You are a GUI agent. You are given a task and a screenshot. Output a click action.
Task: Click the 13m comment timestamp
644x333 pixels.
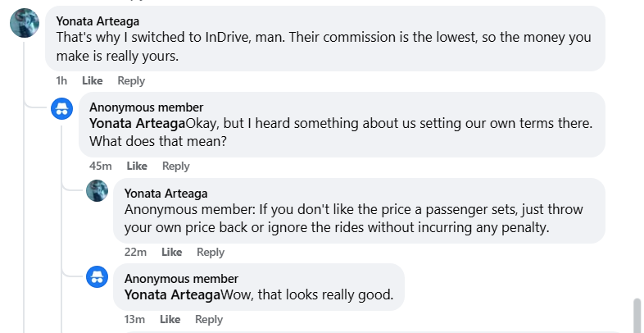tap(134, 319)
